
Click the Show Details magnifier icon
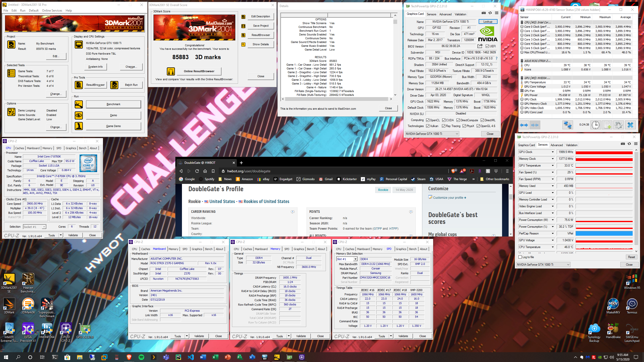[243, 45]
